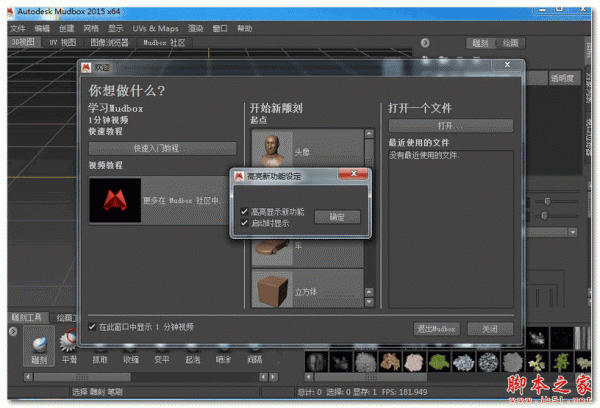The width and height of the screenshot is (600, 408).
Task: Switch to the UV 视图 tab
Action: coord(63,43)
